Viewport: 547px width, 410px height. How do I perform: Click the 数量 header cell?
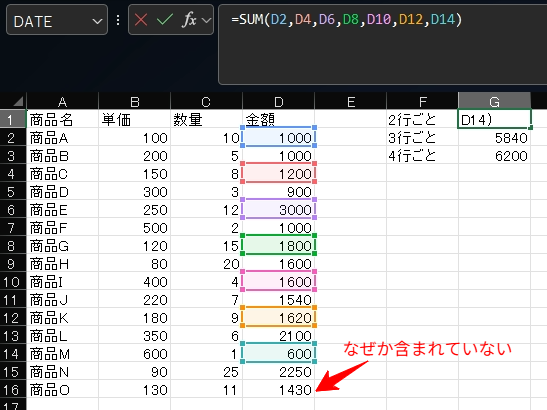(206, 119)
